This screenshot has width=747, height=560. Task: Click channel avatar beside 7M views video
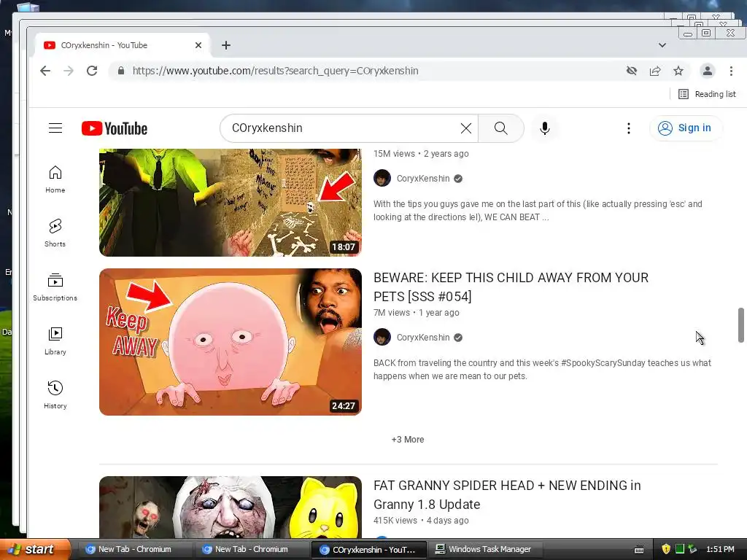pos(382,337)
